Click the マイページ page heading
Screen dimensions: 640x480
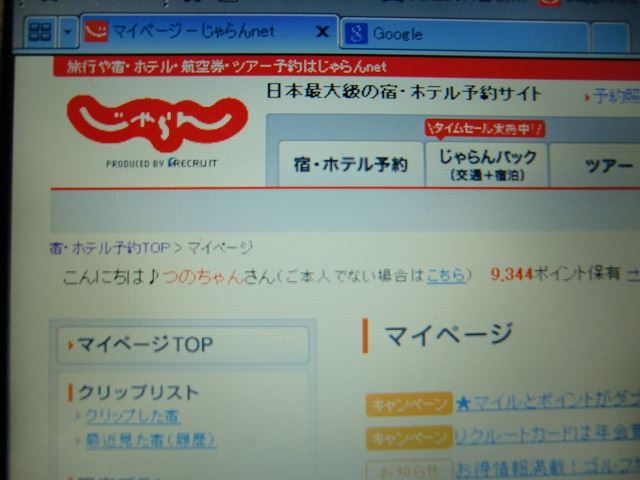click(448, 335)
